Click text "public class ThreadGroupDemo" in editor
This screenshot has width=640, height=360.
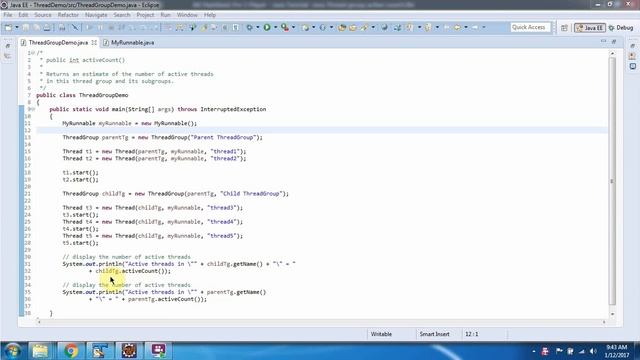[x=82, y=95]
